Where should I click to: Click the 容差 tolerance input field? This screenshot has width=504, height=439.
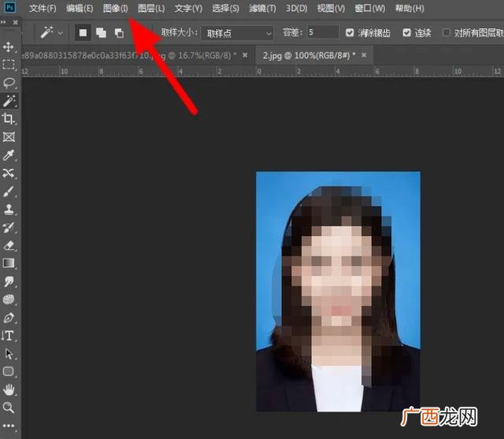click(x=323, y=32)
